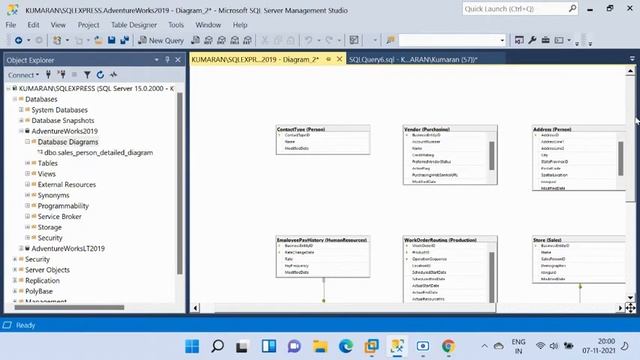Open the Help menu

click(240, 25)
